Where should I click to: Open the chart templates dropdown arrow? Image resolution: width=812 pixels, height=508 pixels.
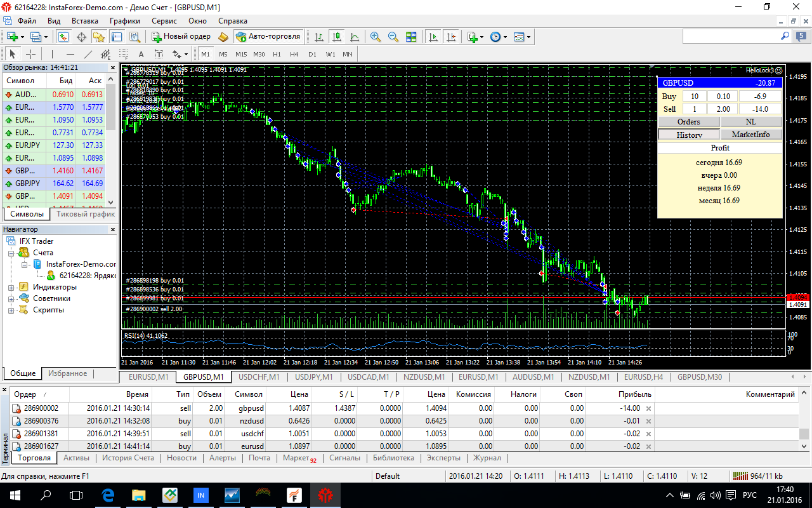pyautogui.click(x=528, y=37)
